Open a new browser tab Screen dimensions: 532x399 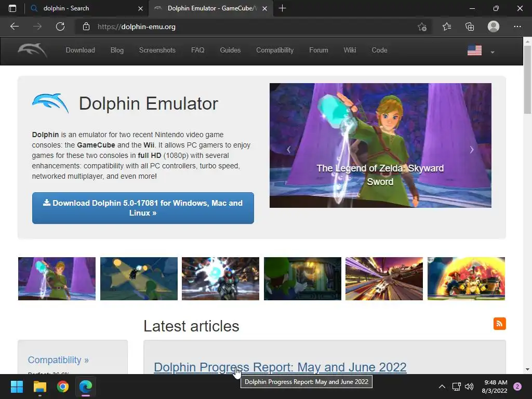(282, 8)
